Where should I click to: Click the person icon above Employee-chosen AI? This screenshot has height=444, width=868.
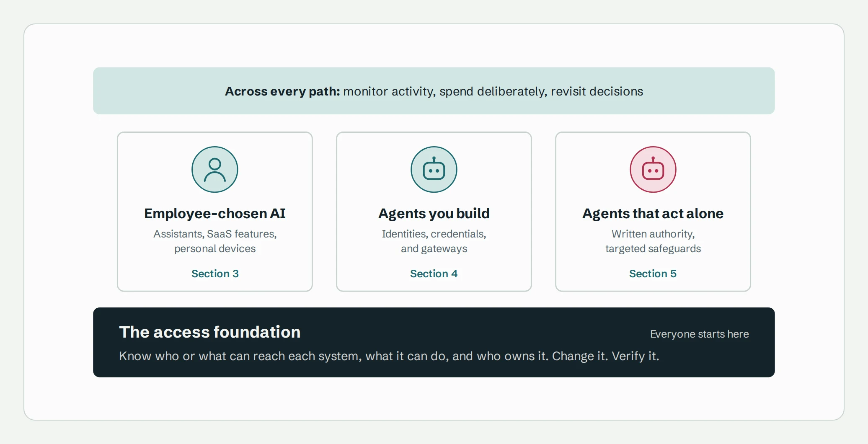[x=215, y=170]
